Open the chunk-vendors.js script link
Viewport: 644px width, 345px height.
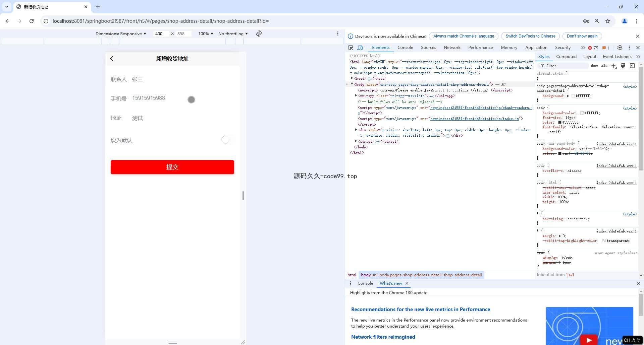[481, 108]
